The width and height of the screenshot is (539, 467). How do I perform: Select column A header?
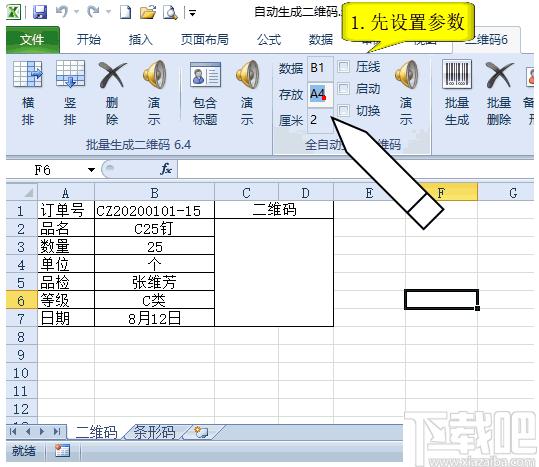pos(66,193)
